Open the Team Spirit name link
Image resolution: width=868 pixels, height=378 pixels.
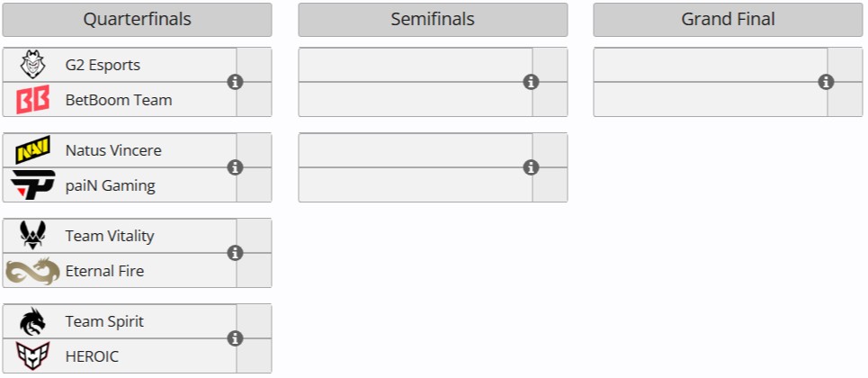tap(104, 321)
